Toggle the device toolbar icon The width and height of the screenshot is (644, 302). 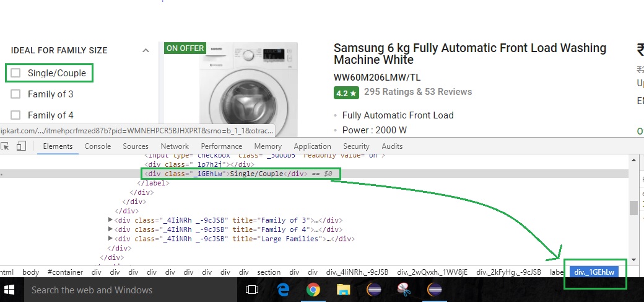pyautogui.click(x=21, y=146)
